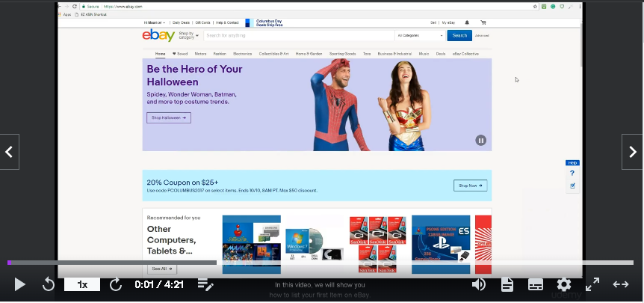Screen dimensions: 644x303
Task: Select the Motors tab
Action: [x=200, y=54]
